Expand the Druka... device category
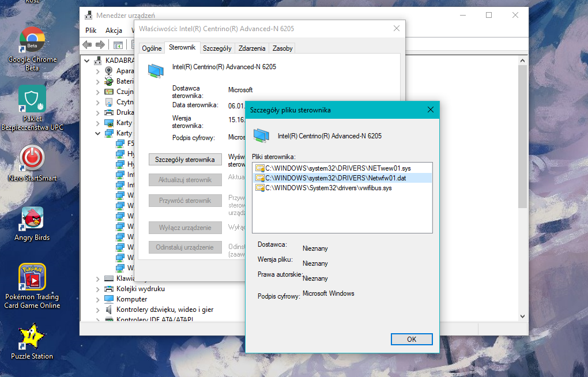The height and width of the screenshot is (377, 588). [97, 112]
